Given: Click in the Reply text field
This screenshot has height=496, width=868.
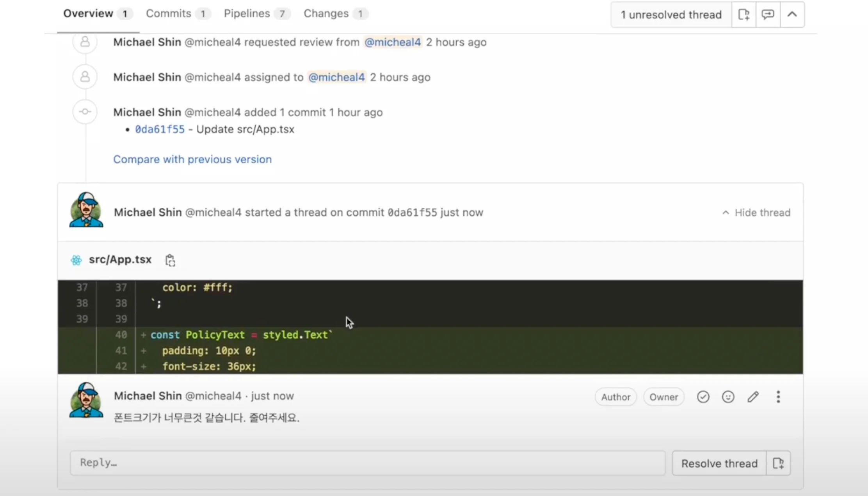Looking at the screenshot, I should 367,463.
